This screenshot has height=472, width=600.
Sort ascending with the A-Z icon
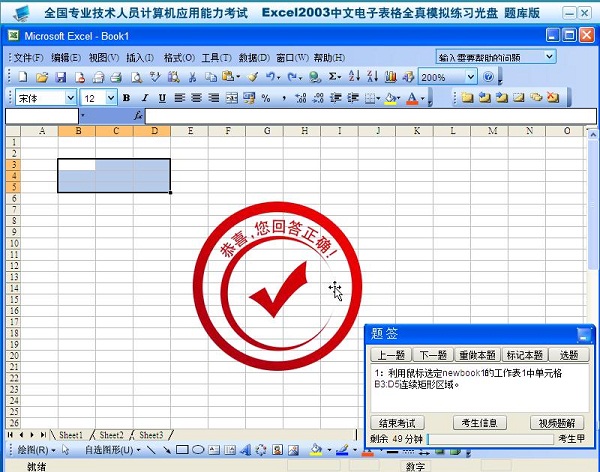pos(354,76)
